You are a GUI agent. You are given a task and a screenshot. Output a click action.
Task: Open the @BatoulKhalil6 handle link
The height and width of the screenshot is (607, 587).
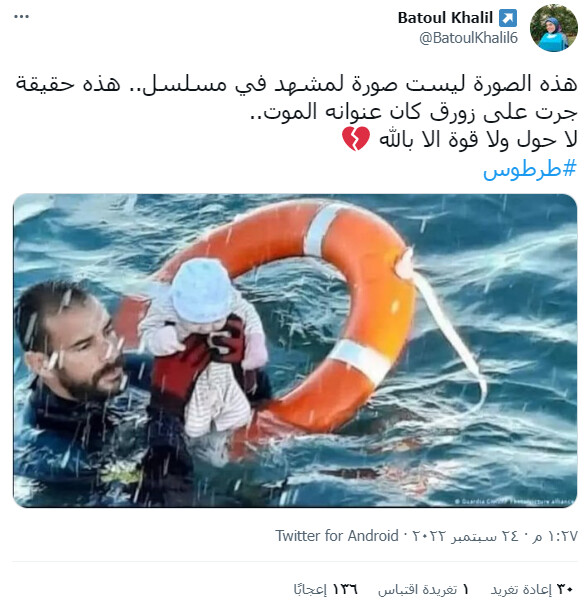click(x=469, y=38)
